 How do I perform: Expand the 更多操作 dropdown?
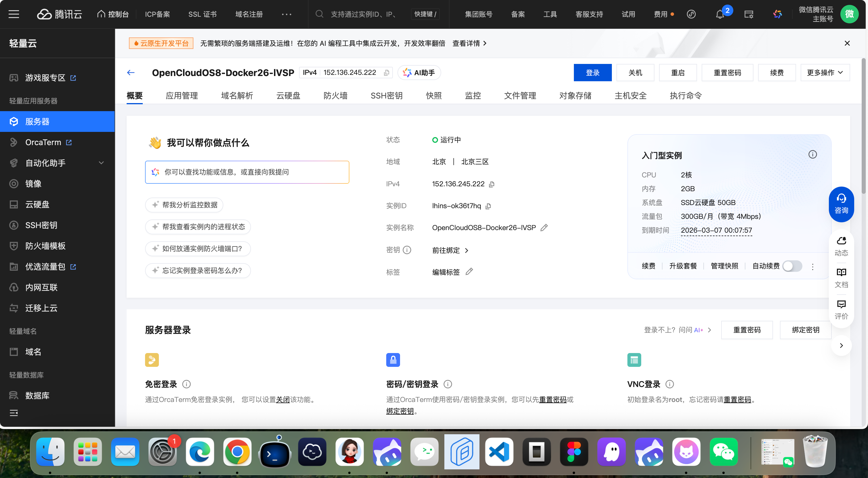pyautogui.click(x=825, y=73)
